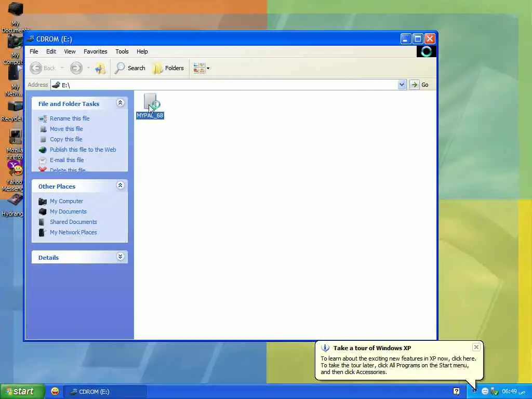Click the CDROM (E:) taskbar button

point(105,392)
